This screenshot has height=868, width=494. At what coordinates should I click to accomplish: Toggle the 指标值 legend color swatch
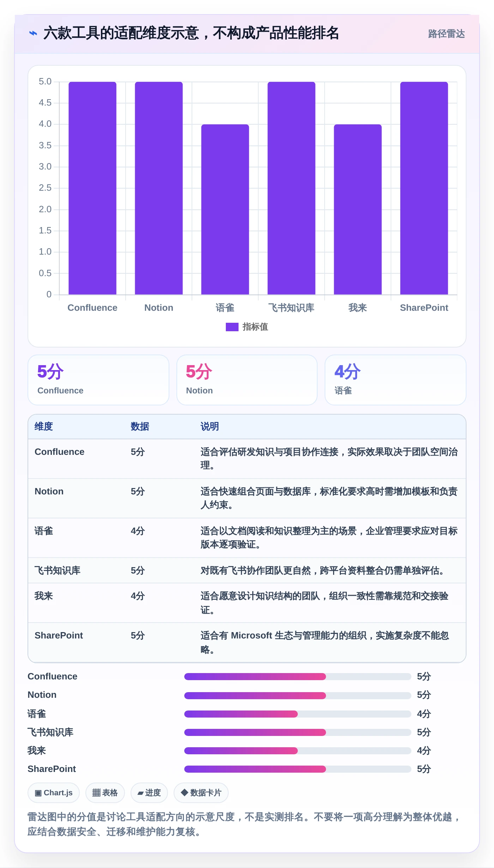point(232,327)
